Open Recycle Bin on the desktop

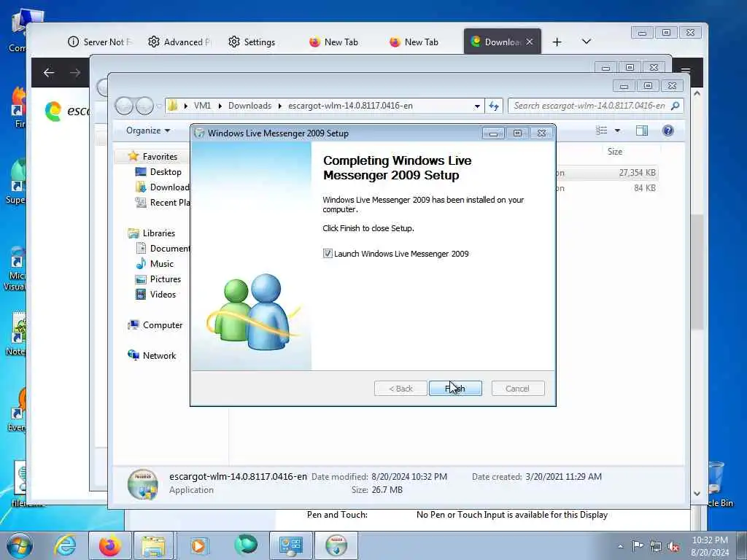tap(719, 483)
